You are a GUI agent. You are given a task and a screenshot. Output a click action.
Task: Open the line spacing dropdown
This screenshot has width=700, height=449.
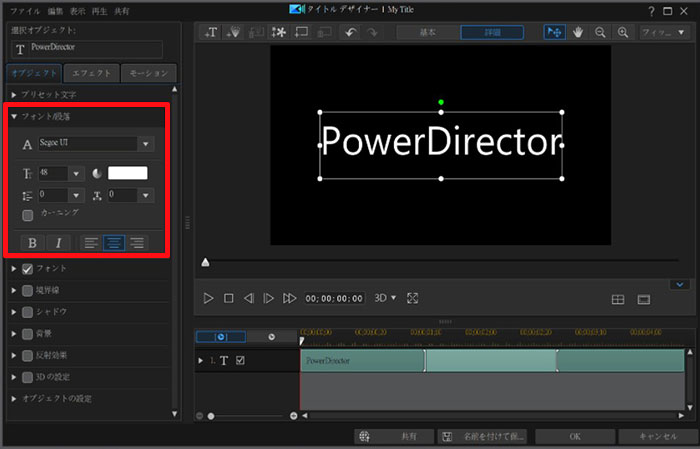click(x=76, y=195)
